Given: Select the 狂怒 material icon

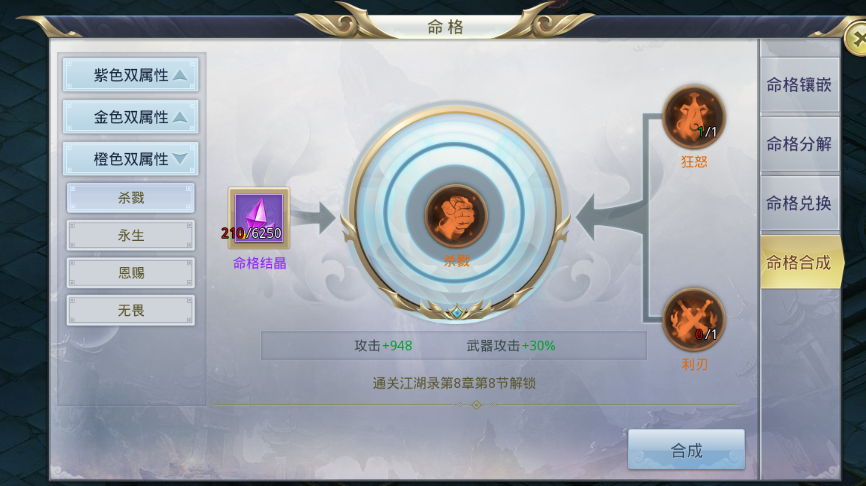Looking at the screenshot, I should coord(694,117).
